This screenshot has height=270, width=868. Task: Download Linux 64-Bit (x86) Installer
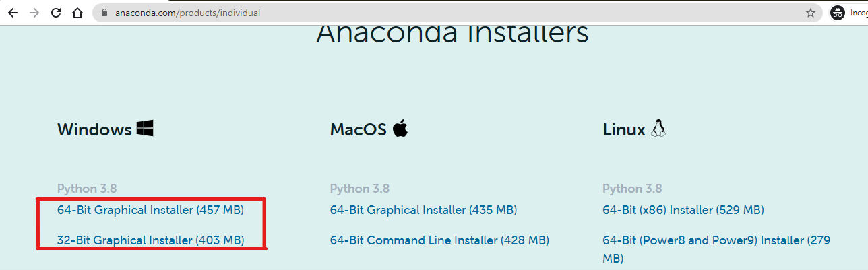683,210
